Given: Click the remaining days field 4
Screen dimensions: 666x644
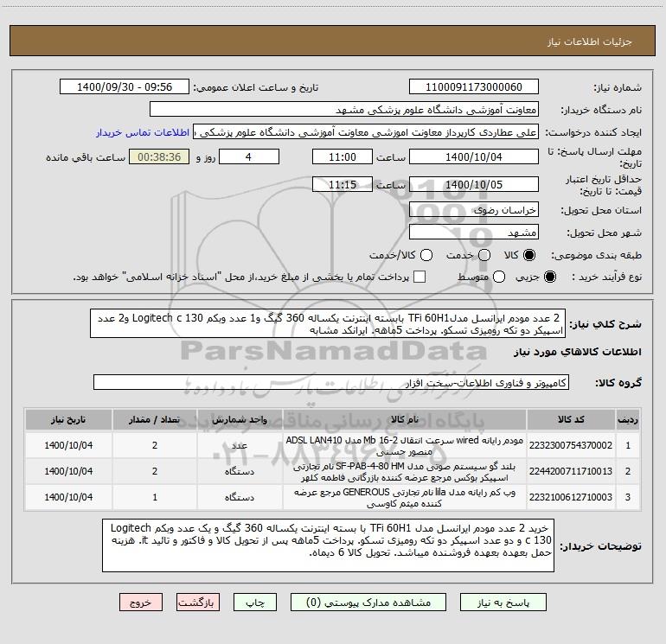Looking at the screenshot, I should [x=249, y=156].
